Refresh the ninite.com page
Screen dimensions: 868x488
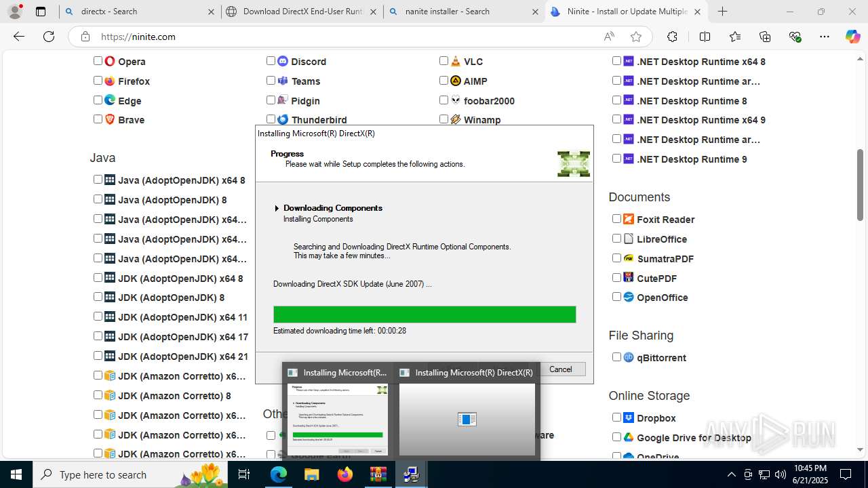(x=49, y=37)
